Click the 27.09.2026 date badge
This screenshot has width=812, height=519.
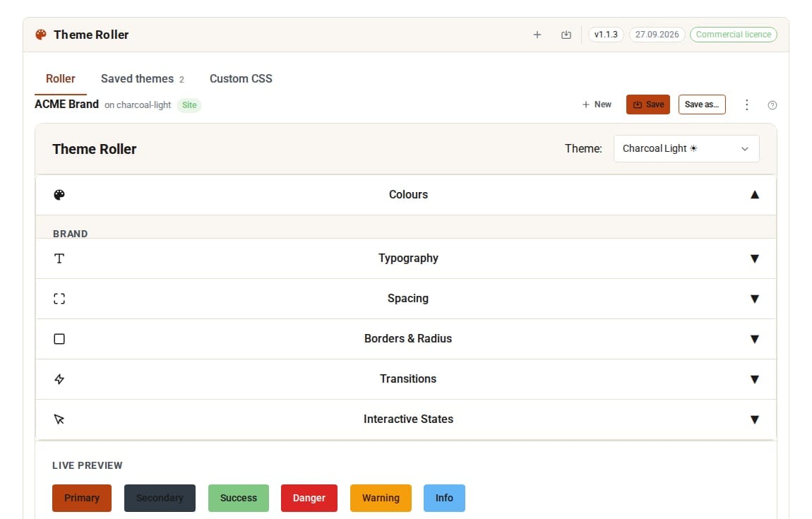[657, 35]
